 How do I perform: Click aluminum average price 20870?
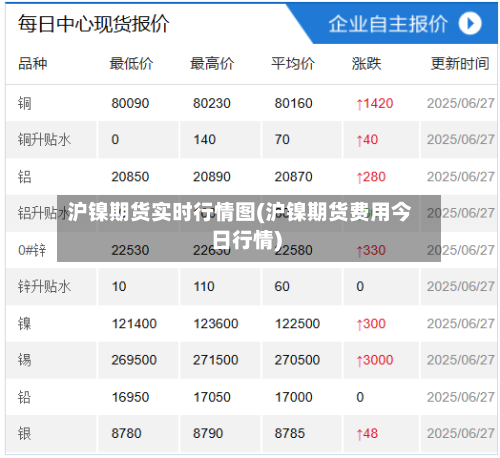click(293, 177)
